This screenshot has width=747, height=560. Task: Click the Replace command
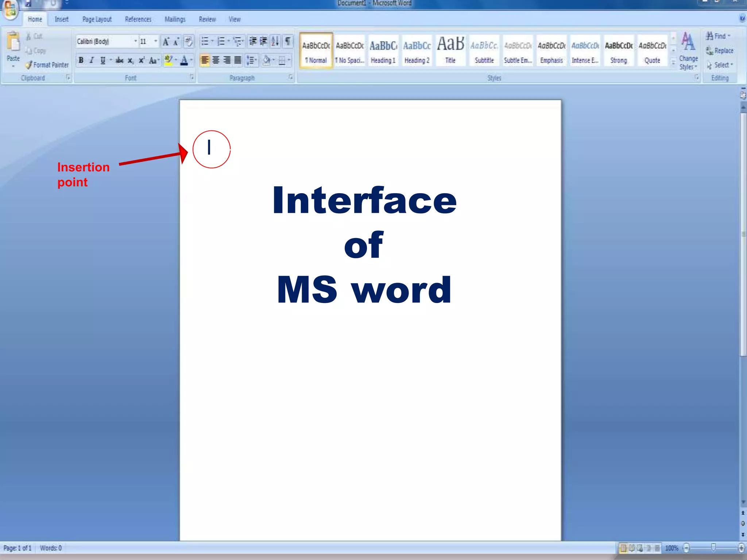coord(719,51)
